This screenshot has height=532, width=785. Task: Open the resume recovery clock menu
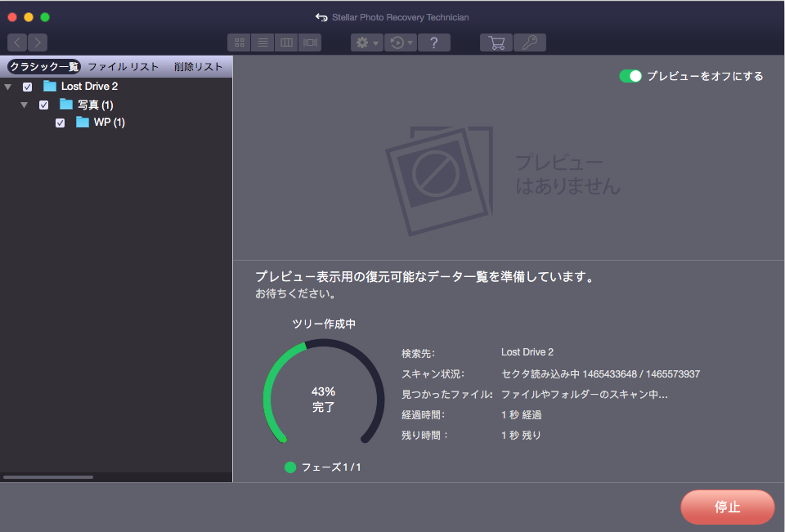click(x=401, y=42)
